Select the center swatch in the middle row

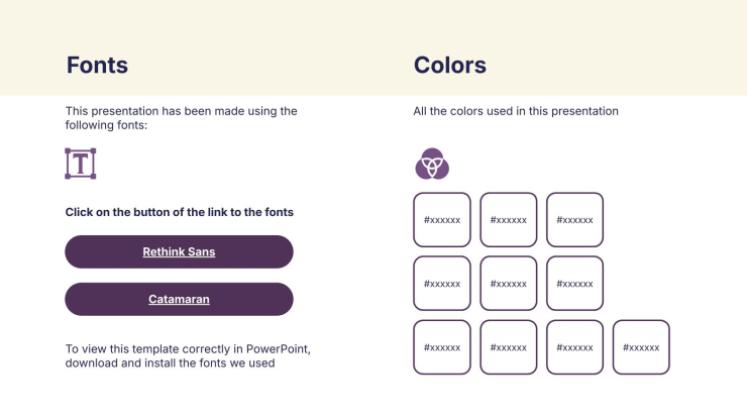(508, 283)
